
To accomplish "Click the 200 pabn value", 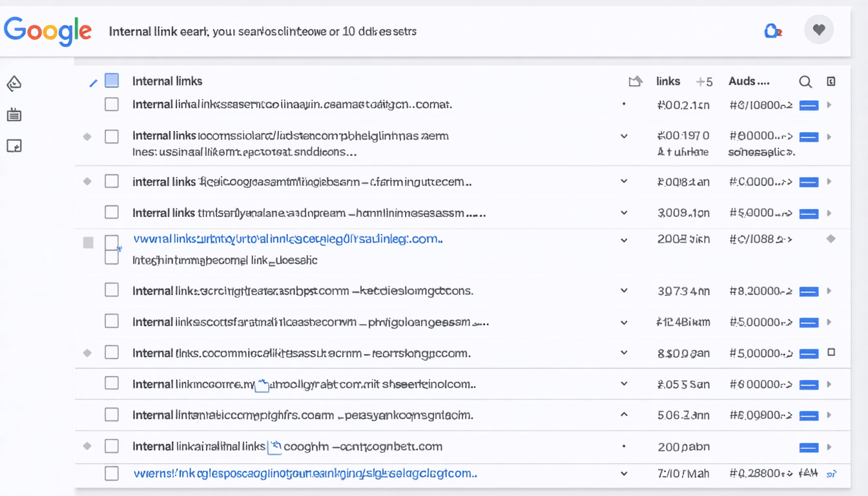I will (x=683, y=447).
